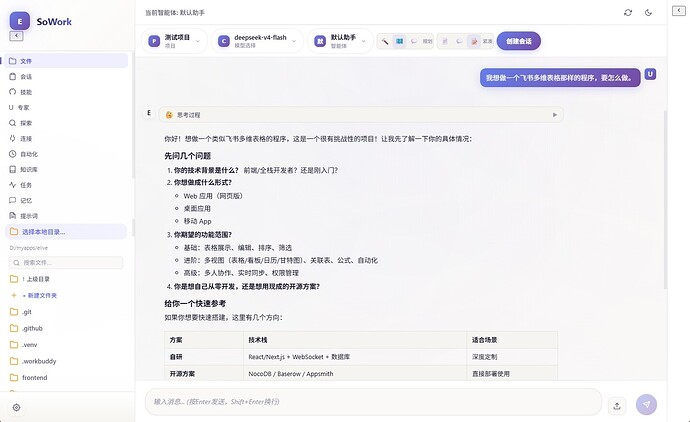
Task: Click the U user avatar
Action: click(650, 74)
